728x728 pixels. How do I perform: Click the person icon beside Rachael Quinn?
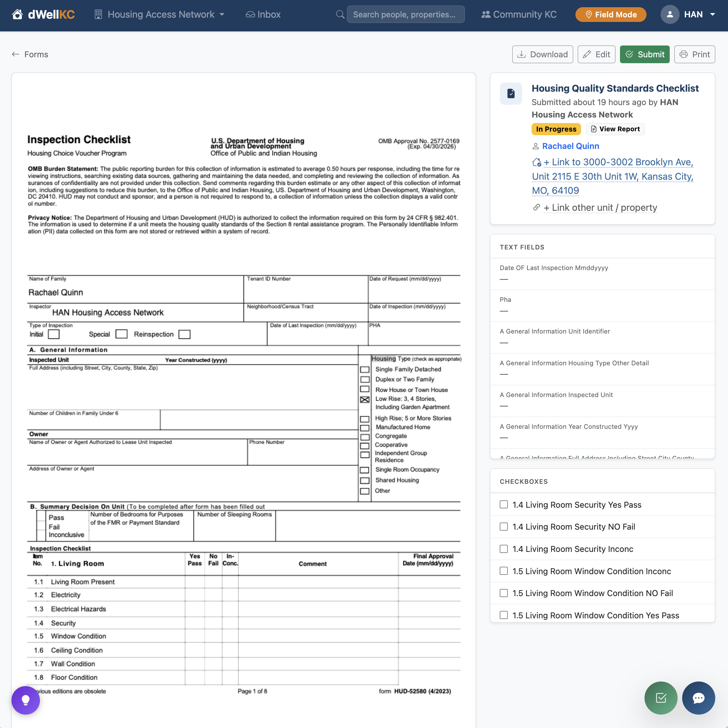[536, 146]
